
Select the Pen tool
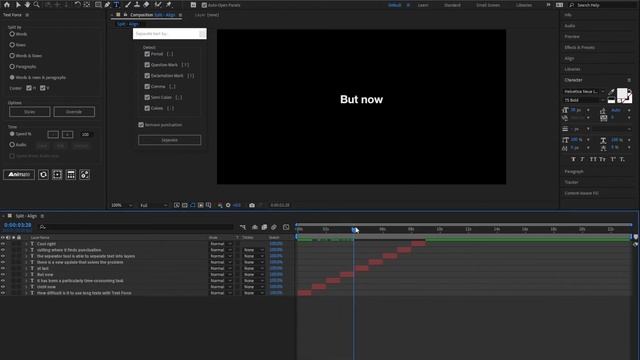coord(107,5)
